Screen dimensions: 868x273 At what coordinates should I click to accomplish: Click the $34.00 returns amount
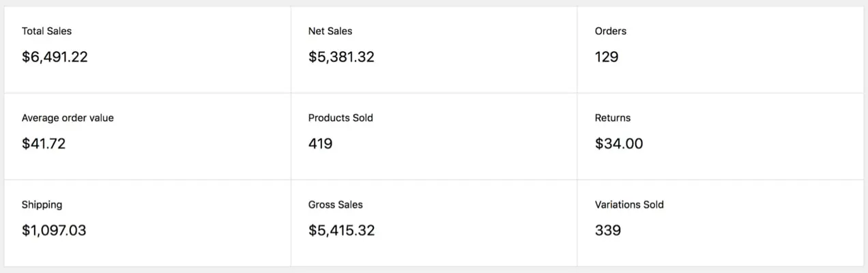point(619,144)
